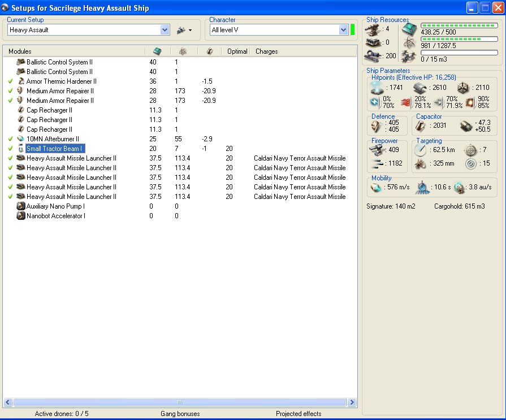Click the capacitor column header icon

pyautogui.click(x=209, y=51)
